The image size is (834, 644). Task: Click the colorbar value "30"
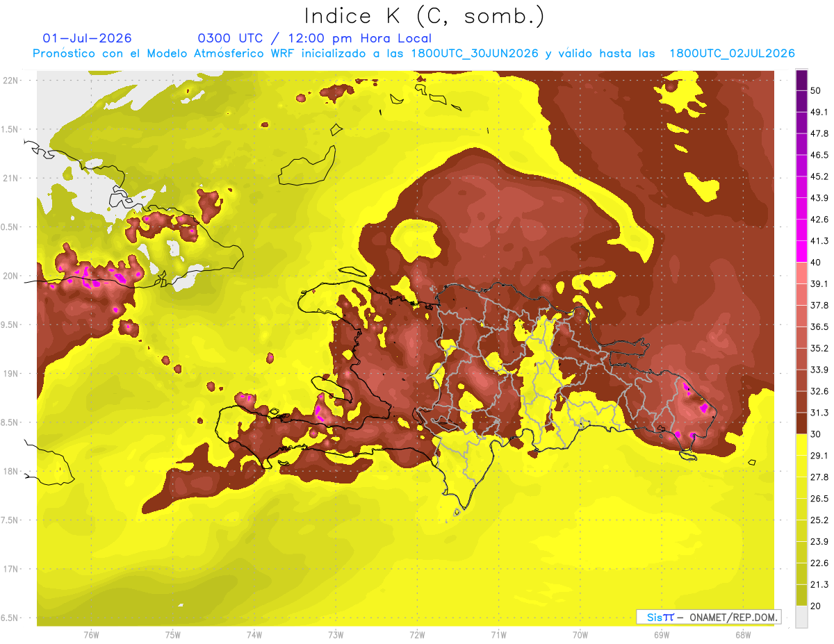pos(816,434)
